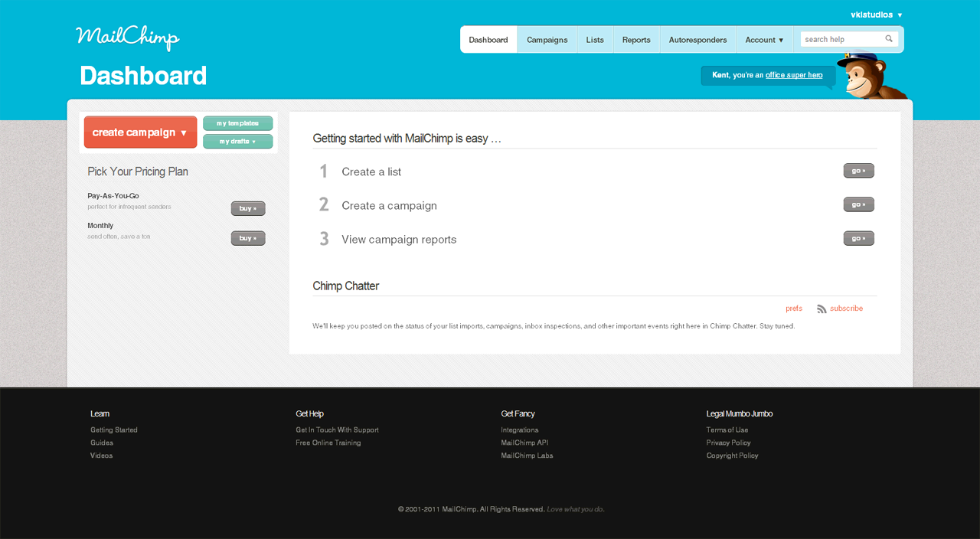Viewport: 980px width, 539px height.
Task: Click go for Create a list
Action: (x=858, y=171)
